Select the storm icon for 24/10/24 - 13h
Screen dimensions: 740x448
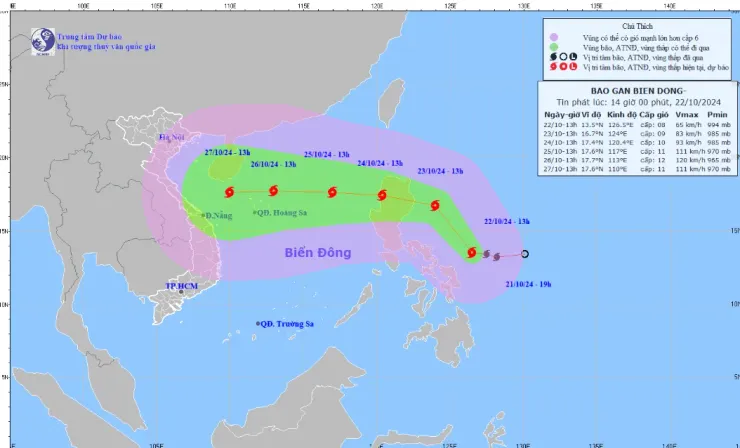(x=383, y=196)
